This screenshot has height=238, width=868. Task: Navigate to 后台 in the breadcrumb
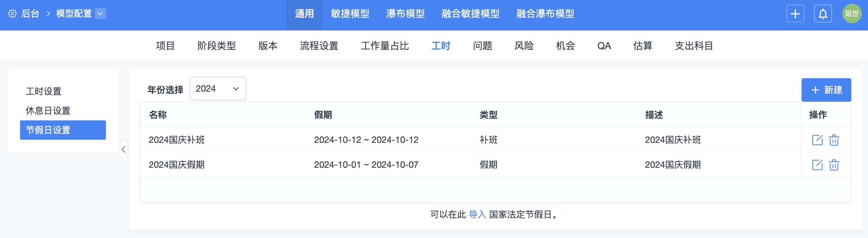[x=30, y=14]
